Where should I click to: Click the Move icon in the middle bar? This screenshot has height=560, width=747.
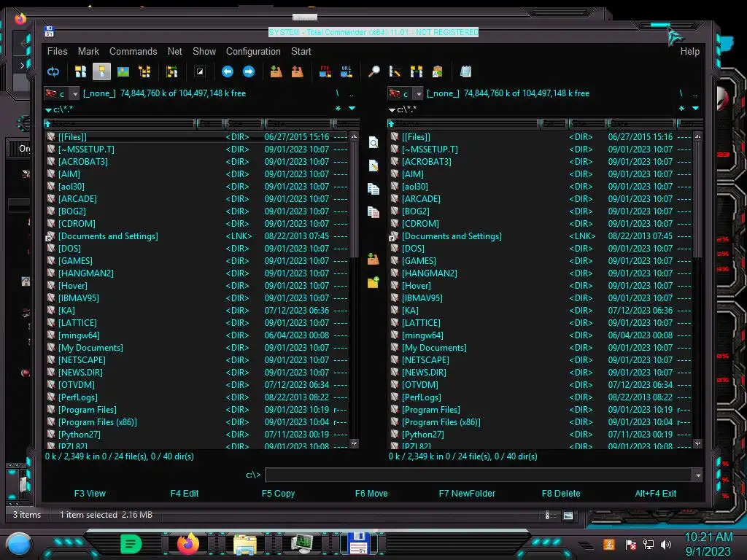[x=373, y=212]
